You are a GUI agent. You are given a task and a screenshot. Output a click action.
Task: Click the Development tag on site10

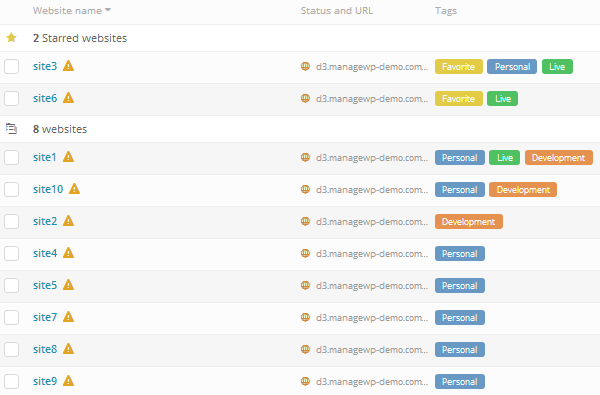click(x=523, y=189)
